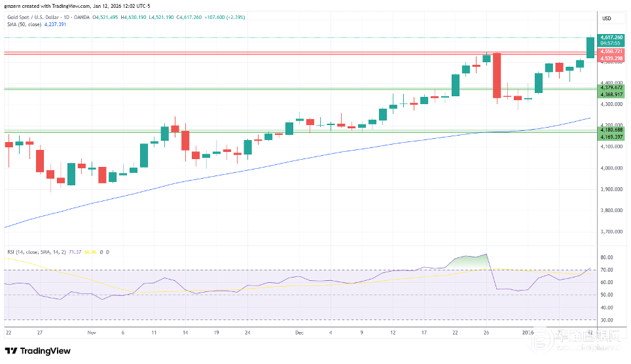Image resolution: width=631 pixels, height=364 pixels.
Task: Click the current price label 4,617.260
Action: [x=611, y=37]
